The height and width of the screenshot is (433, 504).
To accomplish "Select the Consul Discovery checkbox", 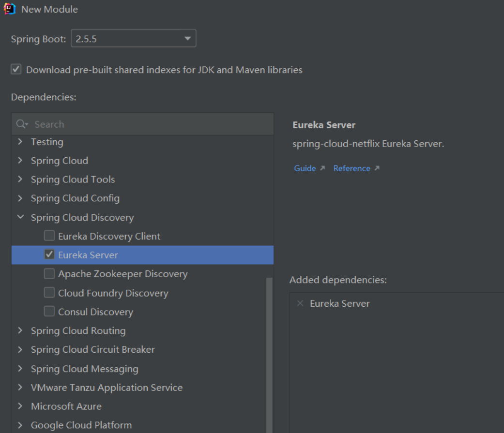I will click(49, 311).
